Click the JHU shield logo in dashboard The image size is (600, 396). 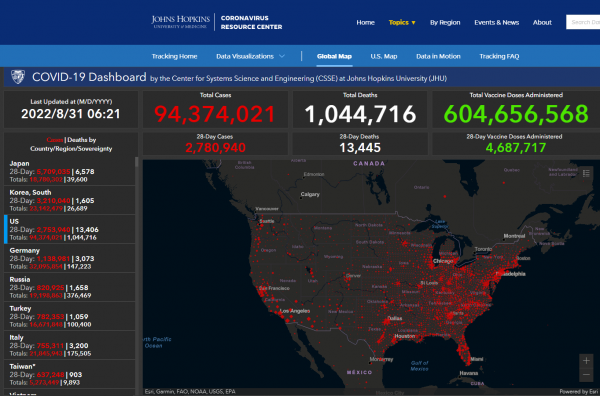click(x=18, y=77)
